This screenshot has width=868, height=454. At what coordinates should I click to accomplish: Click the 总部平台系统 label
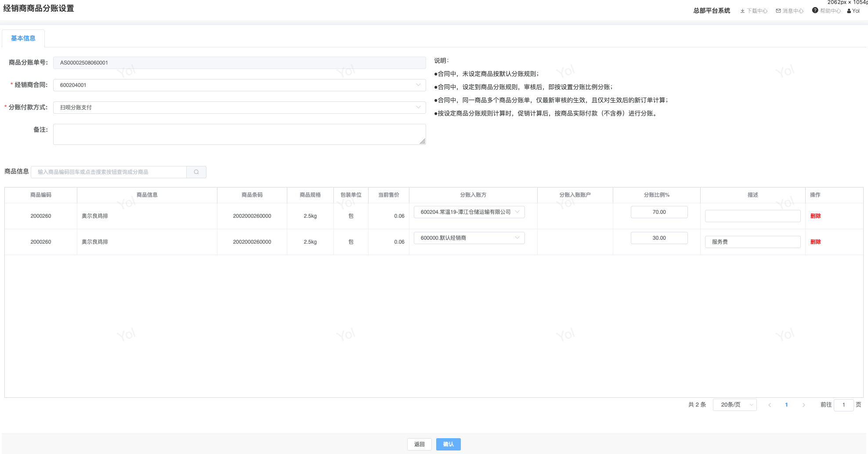coord(712,11)
